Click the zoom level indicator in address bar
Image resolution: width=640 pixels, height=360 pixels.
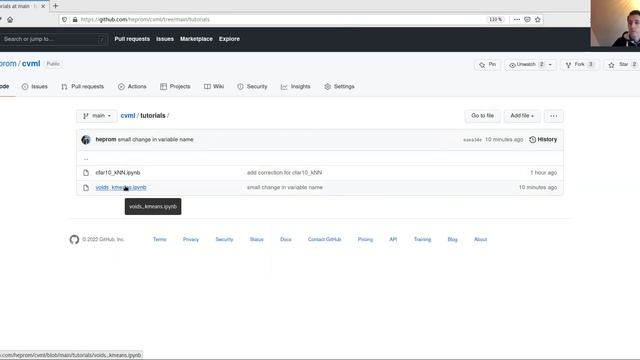click(496, 20)
